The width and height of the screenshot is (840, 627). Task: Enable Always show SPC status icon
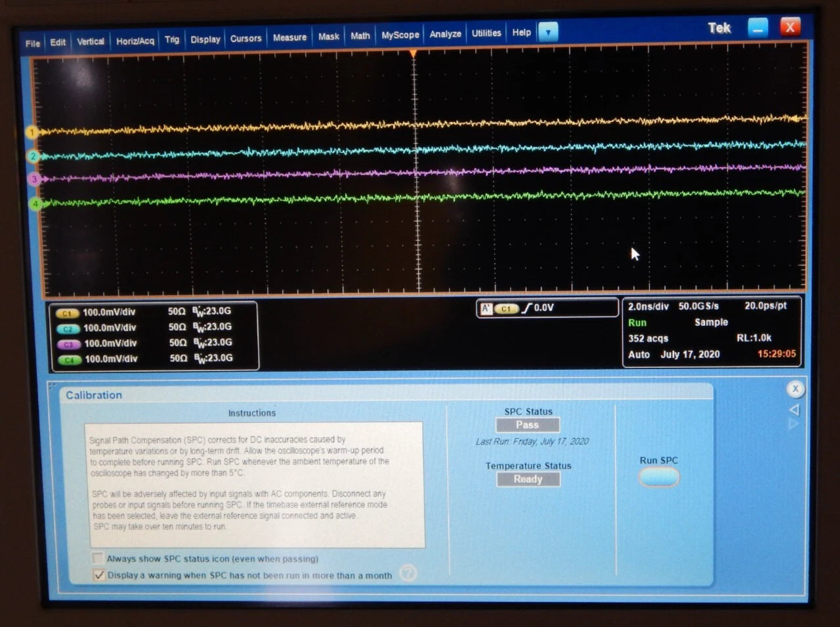tap(97, 558)
